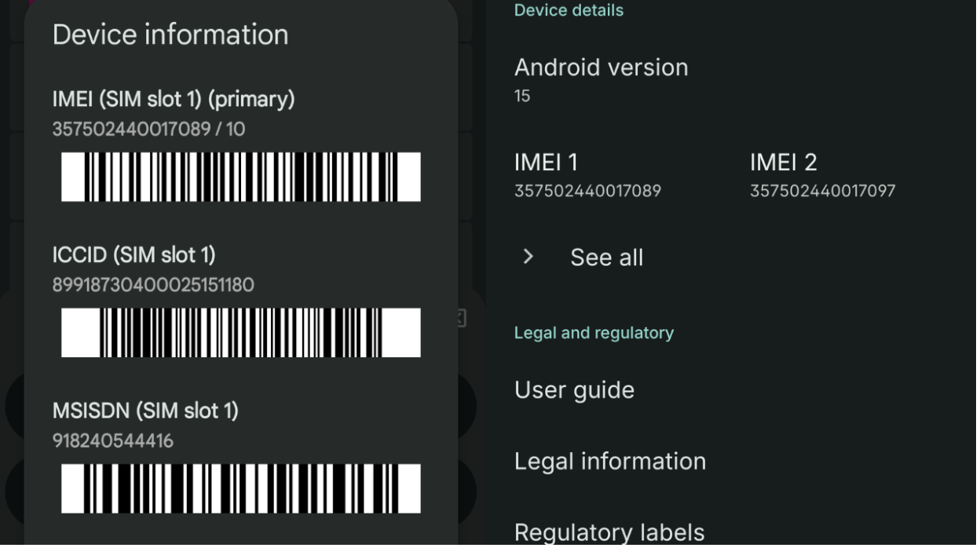Image resolution: width=980 pixels, height=548 pixels.
Task: Click the ICCID SIM slot 1 barcode
Action: click(x=239, y=332)
